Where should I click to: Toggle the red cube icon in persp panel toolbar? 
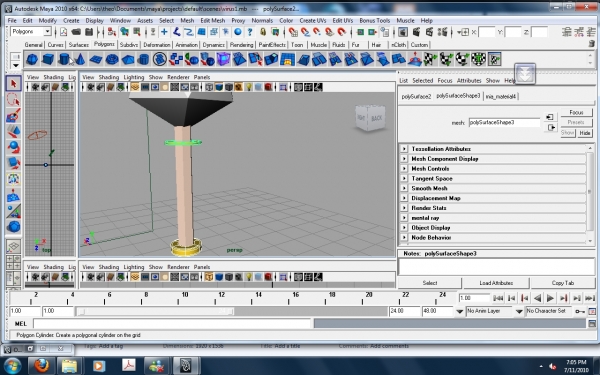click(268, 87)
